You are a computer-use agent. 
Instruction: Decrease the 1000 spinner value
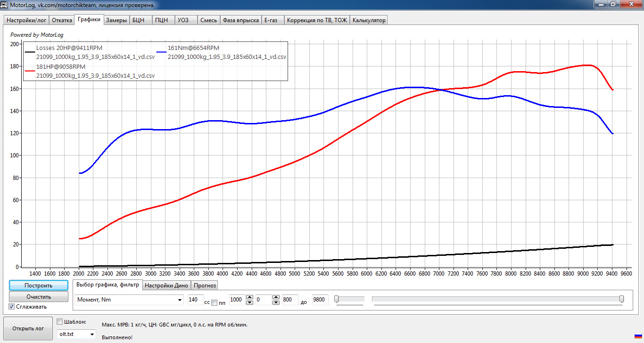249,302
